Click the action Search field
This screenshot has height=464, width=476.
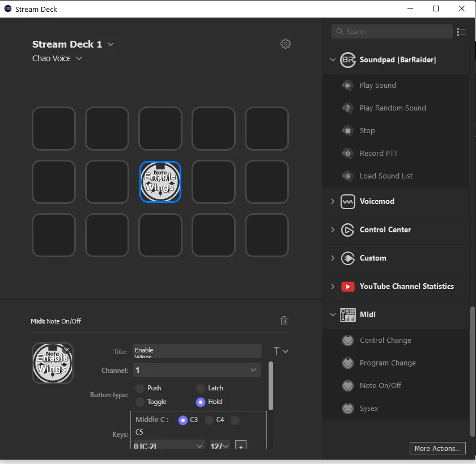(x=392, y=32)
